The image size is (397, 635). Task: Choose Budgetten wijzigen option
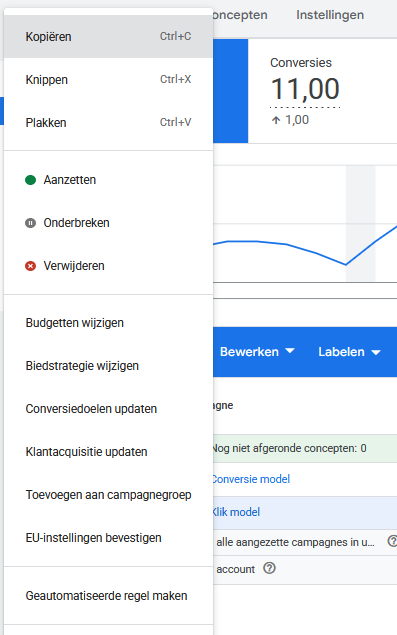[x=108, y=323]
